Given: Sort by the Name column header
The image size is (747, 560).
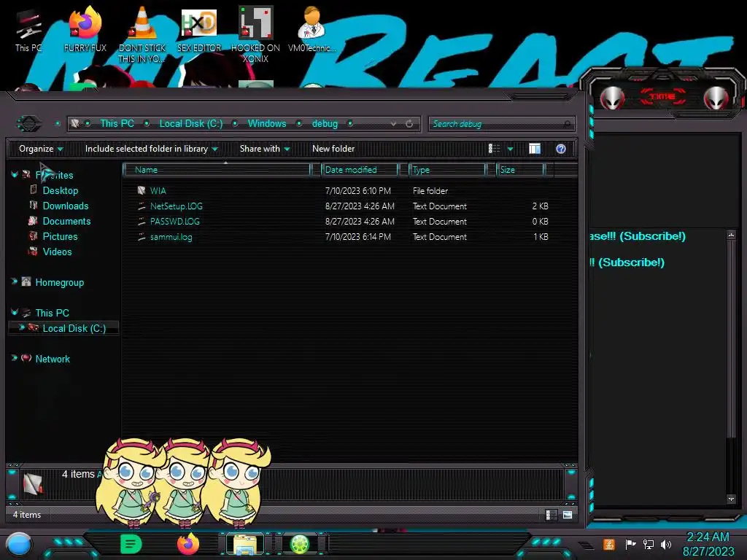Looking at the screenshot, I should [x=217, y=170].
